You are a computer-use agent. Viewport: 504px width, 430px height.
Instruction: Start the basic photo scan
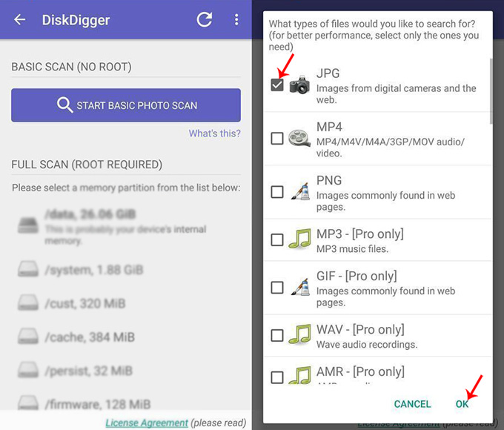(x=126, y=105)
